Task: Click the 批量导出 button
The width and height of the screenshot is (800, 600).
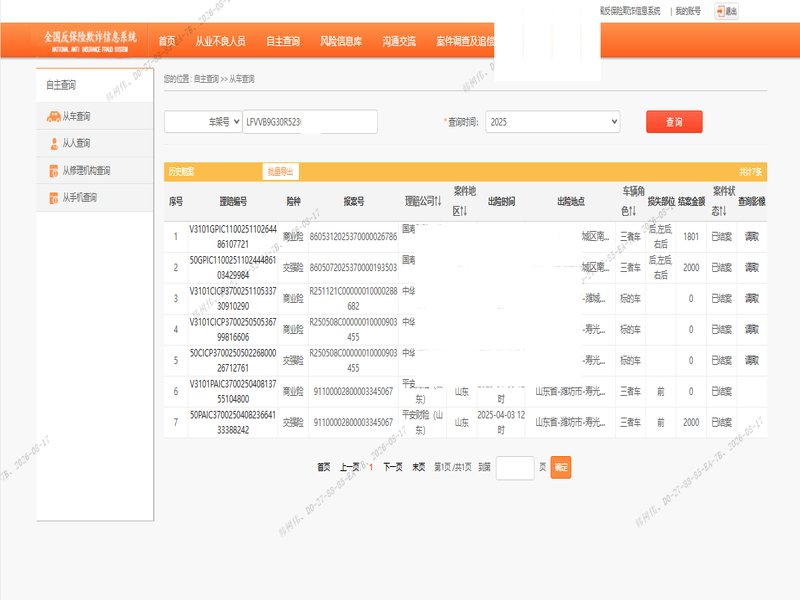Action: (x=281, y=172)
